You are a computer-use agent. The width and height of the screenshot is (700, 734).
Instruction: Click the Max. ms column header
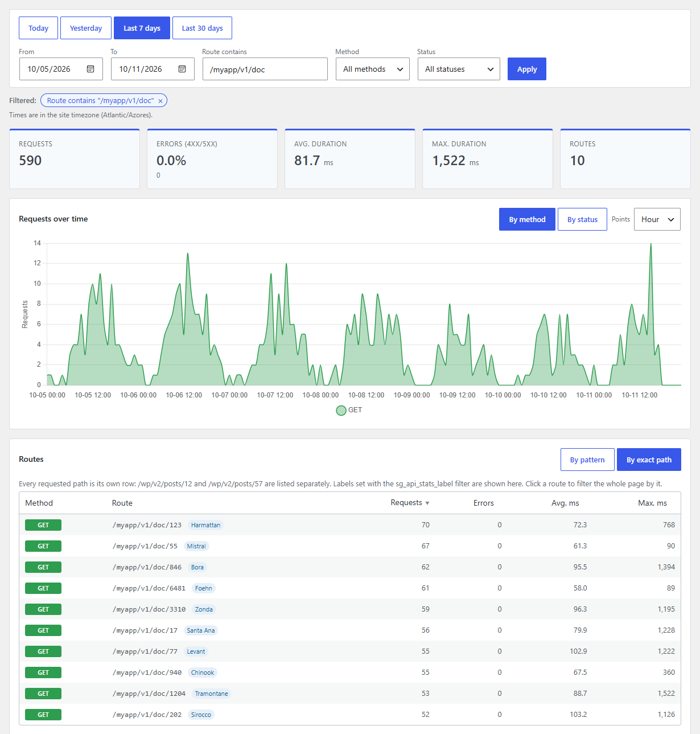[x=652, y=503]
